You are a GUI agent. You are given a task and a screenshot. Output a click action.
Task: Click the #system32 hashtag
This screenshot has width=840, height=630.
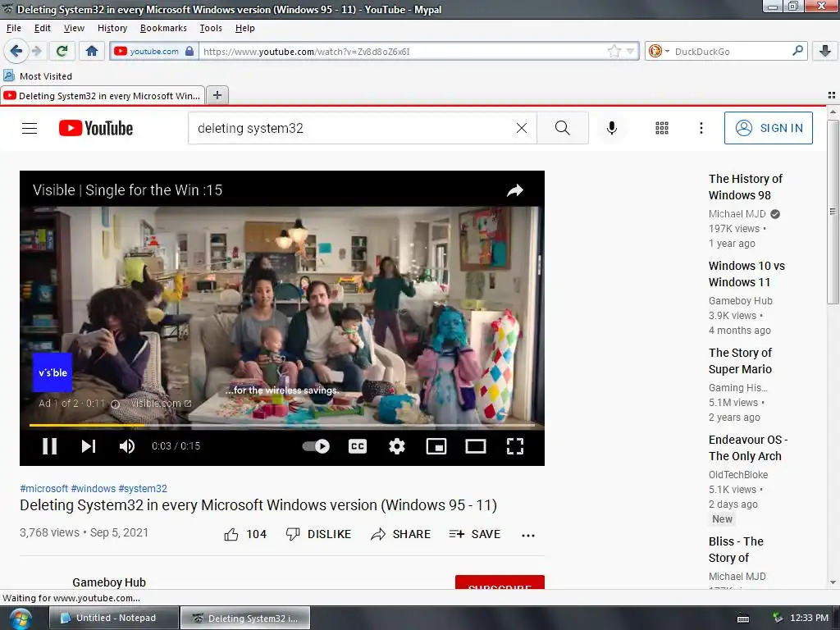click(x=143, y=489)
